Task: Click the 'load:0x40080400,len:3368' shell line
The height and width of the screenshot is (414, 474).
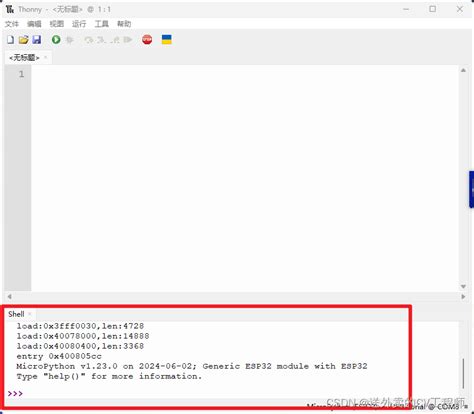Action: click(x=80, y=346)
